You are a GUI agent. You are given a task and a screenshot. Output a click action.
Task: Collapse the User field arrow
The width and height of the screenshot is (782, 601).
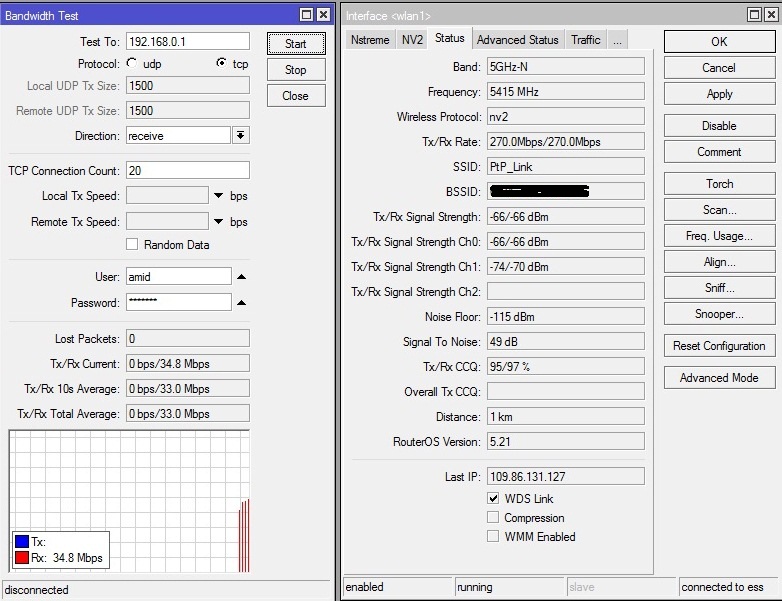(x=241, y=276)
